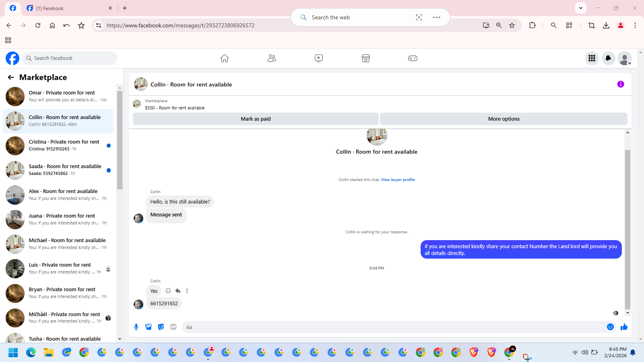Image resolution: width=644 pixels, height=362 pixels.
Task: Open the Watch video icon
Action: coord(319,58)
